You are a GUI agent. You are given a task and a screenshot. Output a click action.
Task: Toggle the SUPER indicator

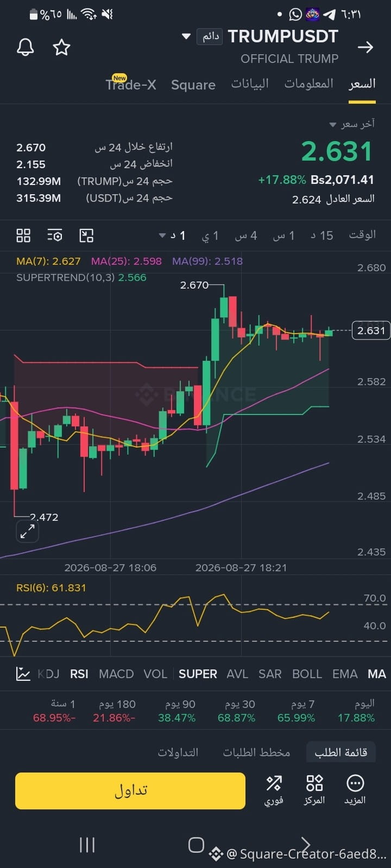198,674
